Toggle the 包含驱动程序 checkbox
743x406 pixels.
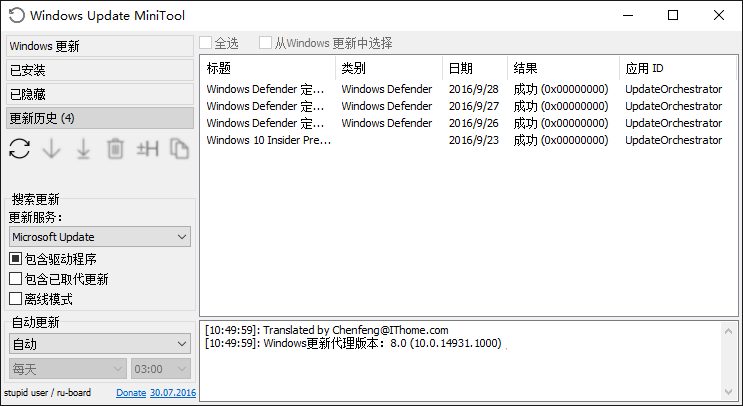[x=16, y=259]
